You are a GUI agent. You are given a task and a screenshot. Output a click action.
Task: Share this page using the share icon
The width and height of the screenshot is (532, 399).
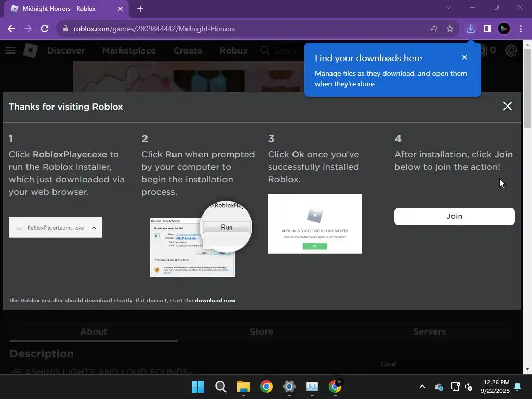(x=433, y=29)
